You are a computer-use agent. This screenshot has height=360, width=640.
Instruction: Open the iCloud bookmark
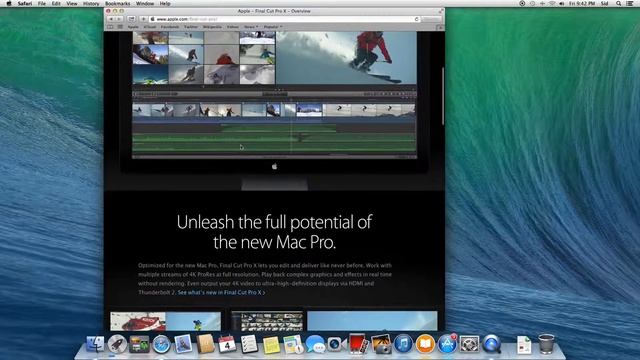[150, 27]
